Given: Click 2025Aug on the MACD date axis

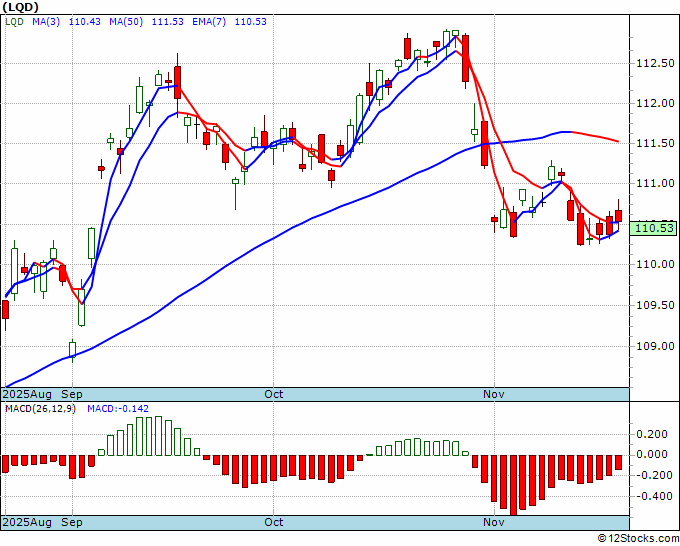Looking at the screenshot, I should [x=27, y=522].
